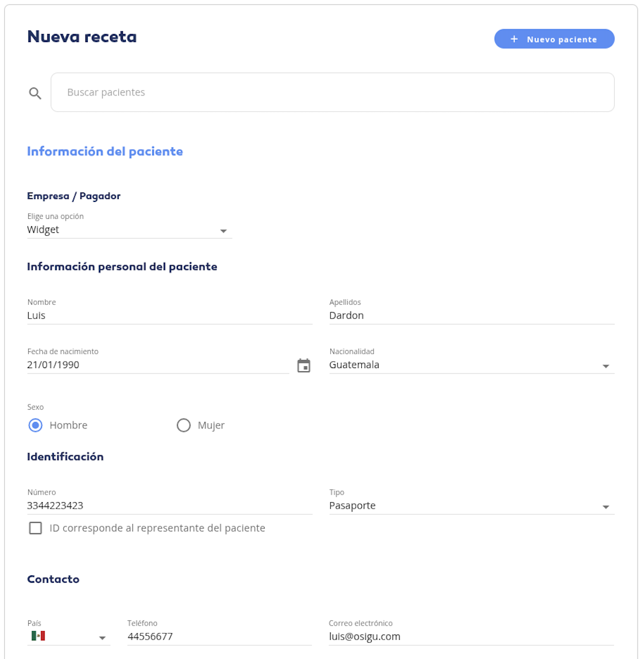Click the Teléfono field with 44556677

coord(220,637)
